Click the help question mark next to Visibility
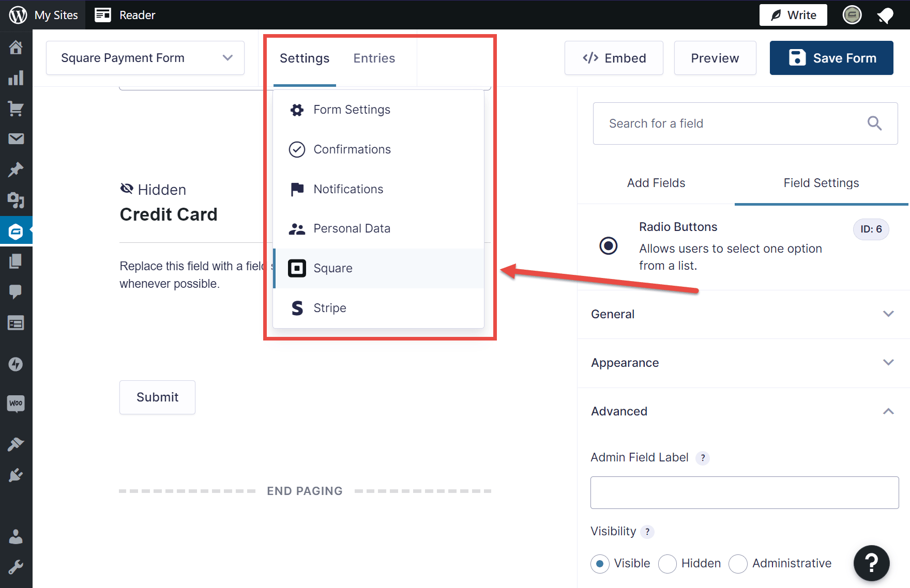Image resolution: width=910 pixels, height=588 pixels. pyautogui.click(x=647, y=532)
